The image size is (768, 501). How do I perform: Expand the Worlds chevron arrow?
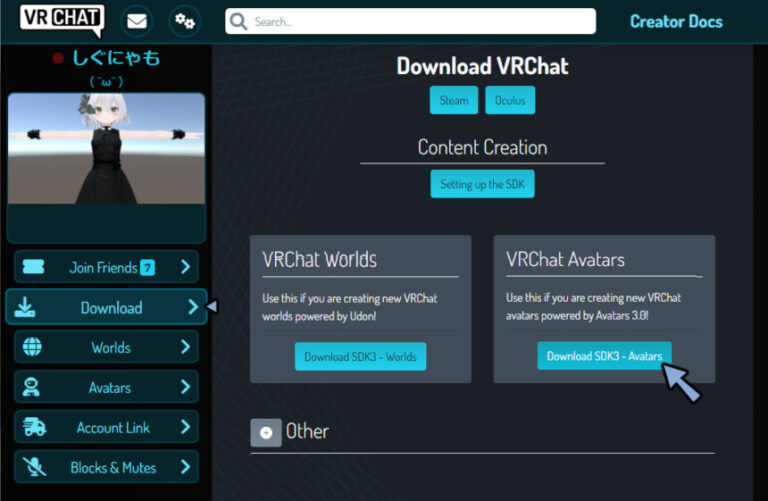point(185,347)
